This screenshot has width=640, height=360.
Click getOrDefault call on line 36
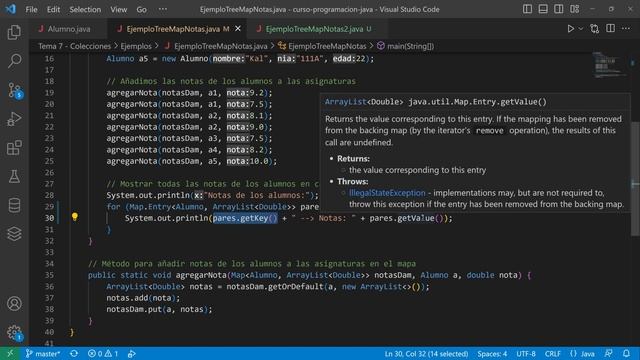[x=296, y=287]
